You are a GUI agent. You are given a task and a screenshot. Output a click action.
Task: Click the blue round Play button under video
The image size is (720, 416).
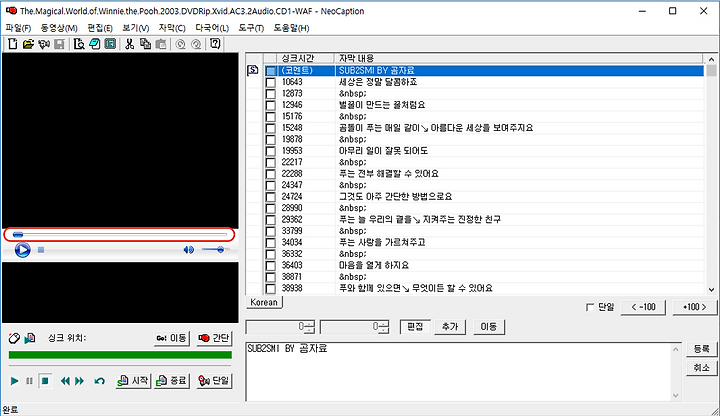[x=22, y=250]
